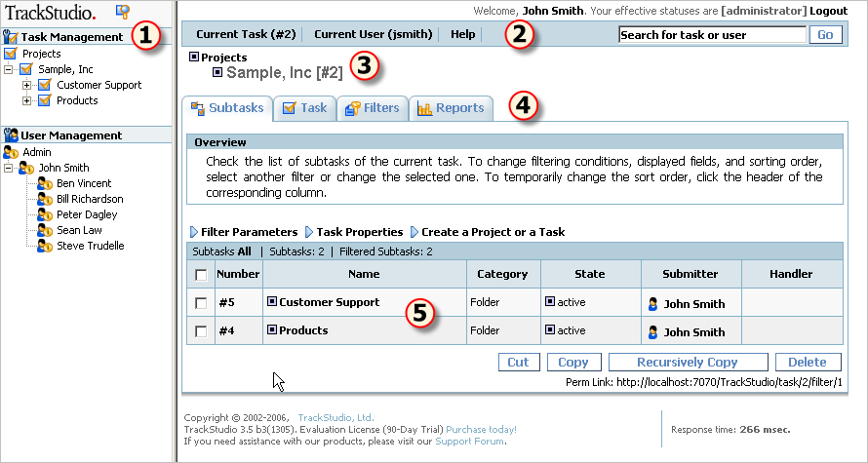Select Projects in the task tree

[42, 54]
